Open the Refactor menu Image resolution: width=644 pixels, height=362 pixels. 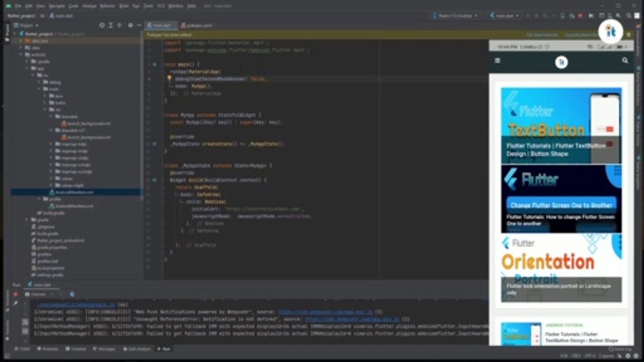click(x=108, y=6)
